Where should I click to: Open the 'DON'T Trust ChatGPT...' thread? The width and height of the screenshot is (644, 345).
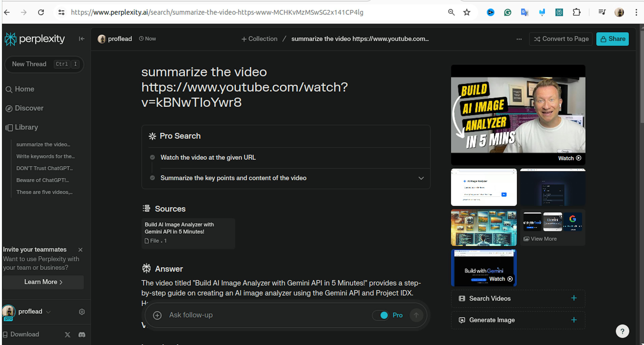44,168
